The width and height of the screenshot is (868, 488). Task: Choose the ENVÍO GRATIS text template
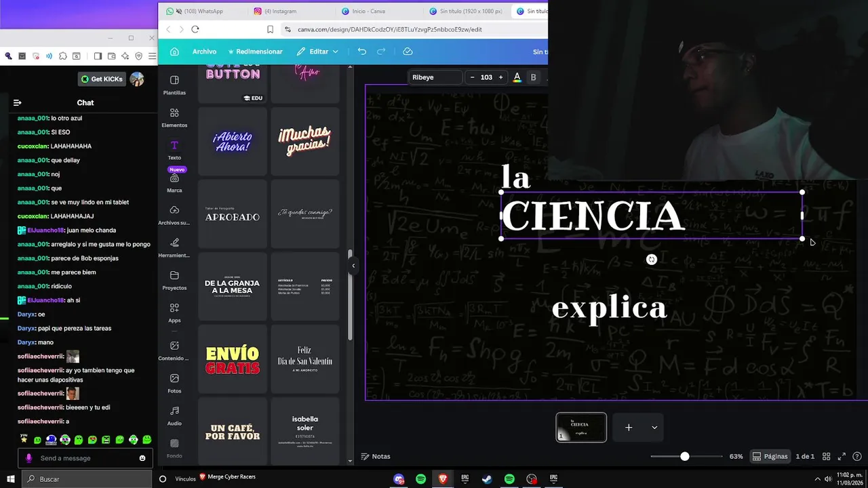tap(233, 359)
